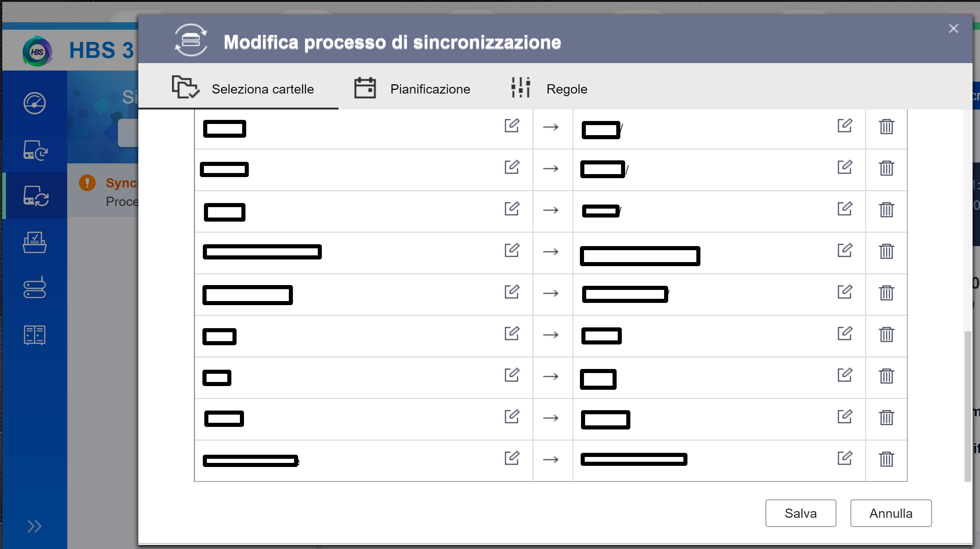Screen dimensions: 980x549
Task: Open the Storage Spaces sidebar icon
Action: point(34,288)
